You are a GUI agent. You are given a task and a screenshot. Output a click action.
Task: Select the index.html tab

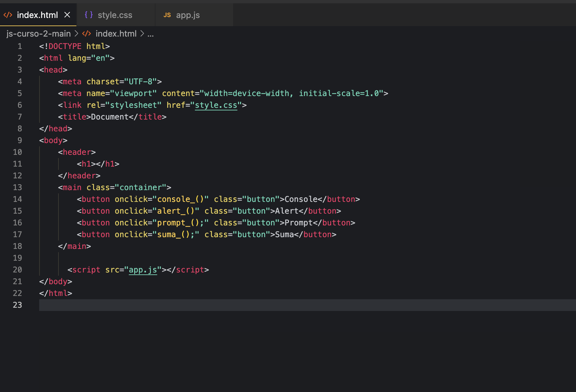coord(37,15)
